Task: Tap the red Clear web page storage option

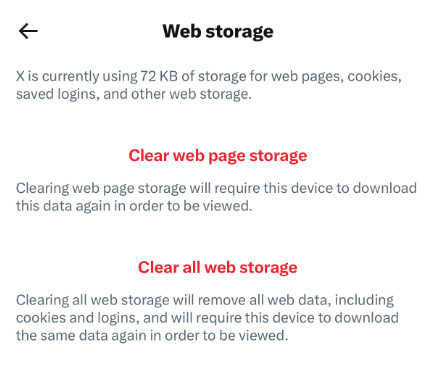Action: pyautogui.click(x=218, y=156)
